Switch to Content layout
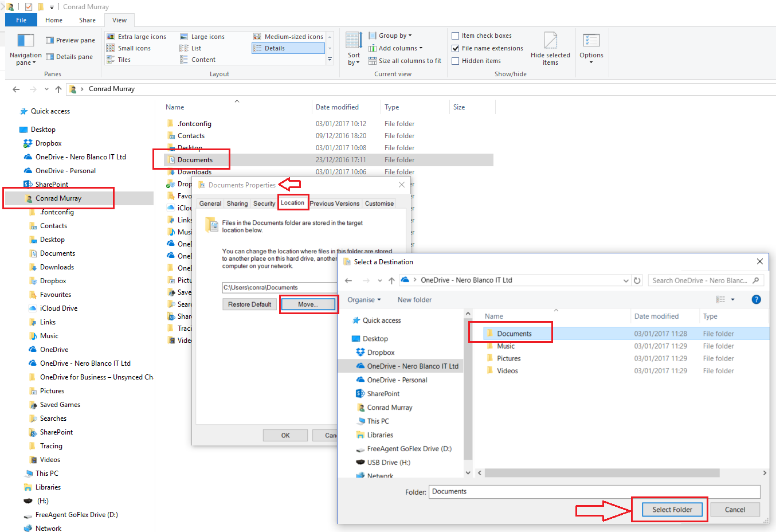 (198, 60)
